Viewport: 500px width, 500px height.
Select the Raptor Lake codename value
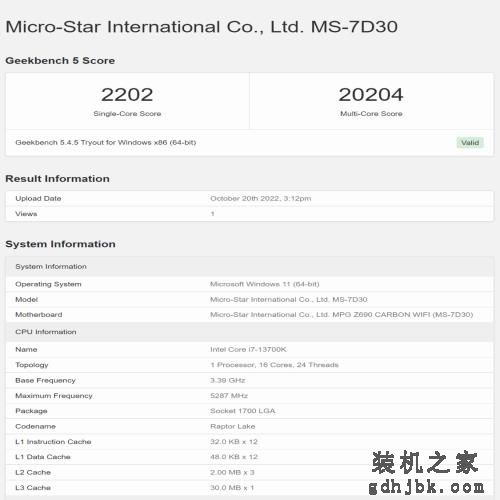pyautogui.click(x=233, y=426)
